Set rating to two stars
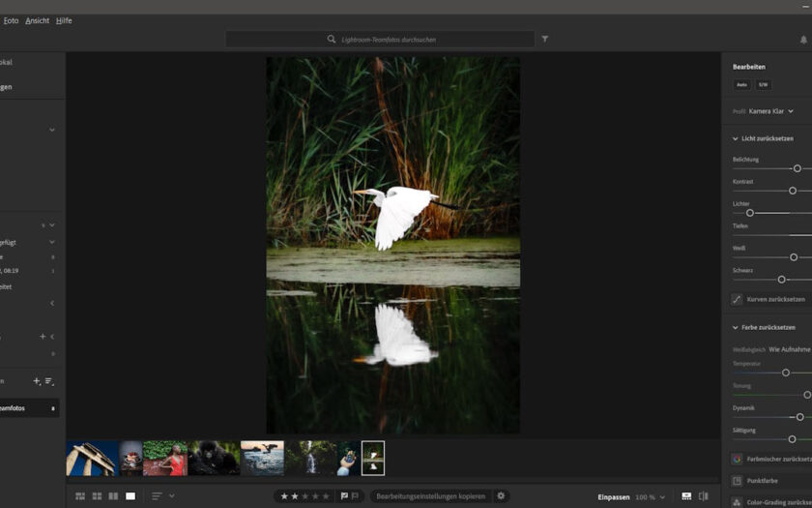The height and width of the screenshot is (508, 812). point(295,496)
